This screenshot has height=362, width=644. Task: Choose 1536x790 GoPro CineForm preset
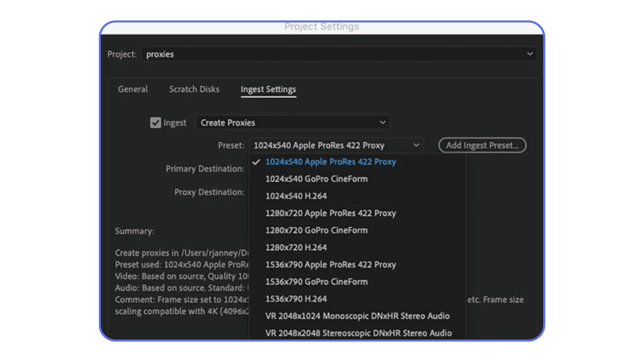(316, 282)
